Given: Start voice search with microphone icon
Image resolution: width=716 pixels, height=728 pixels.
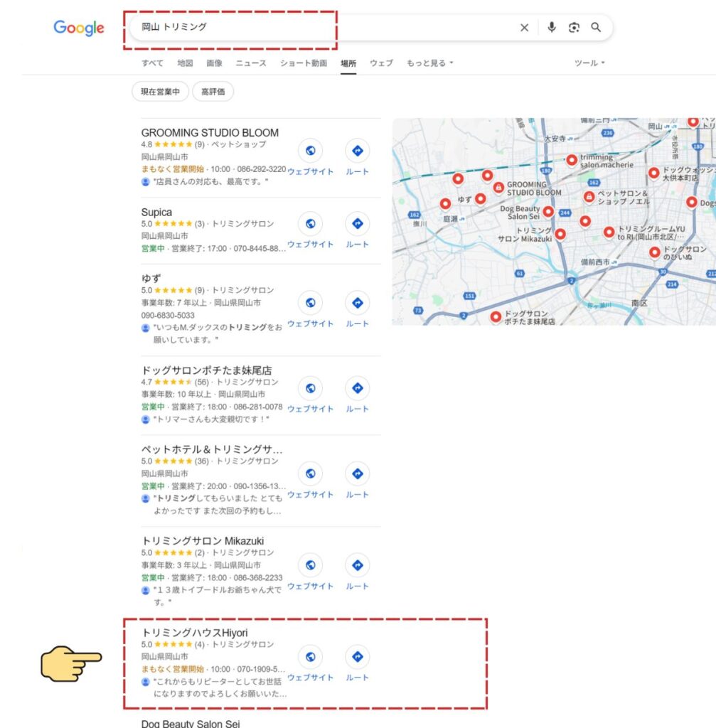Looking at the screenshot, I should 551,28.
